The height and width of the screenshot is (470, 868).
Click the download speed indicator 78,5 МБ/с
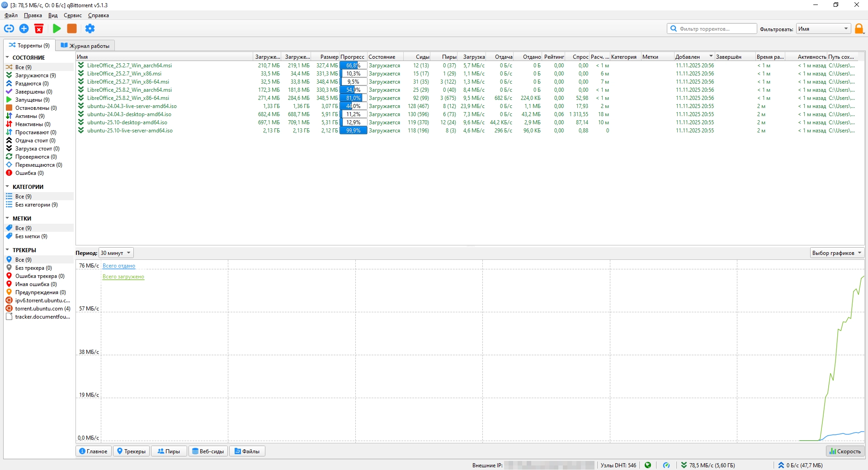pos(708,465)
